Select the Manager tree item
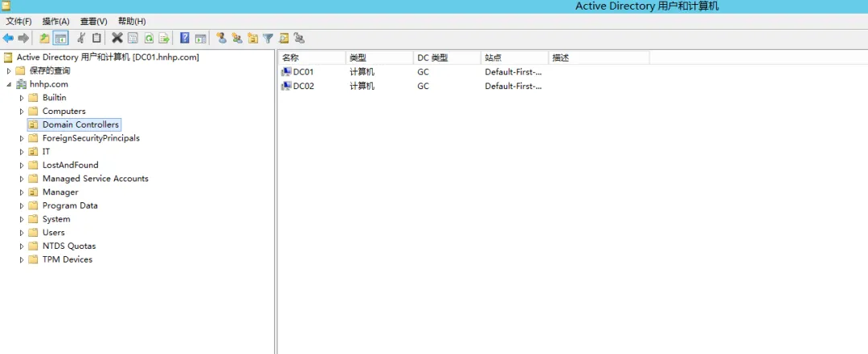 pyautogui.click(x=60, y=192)
